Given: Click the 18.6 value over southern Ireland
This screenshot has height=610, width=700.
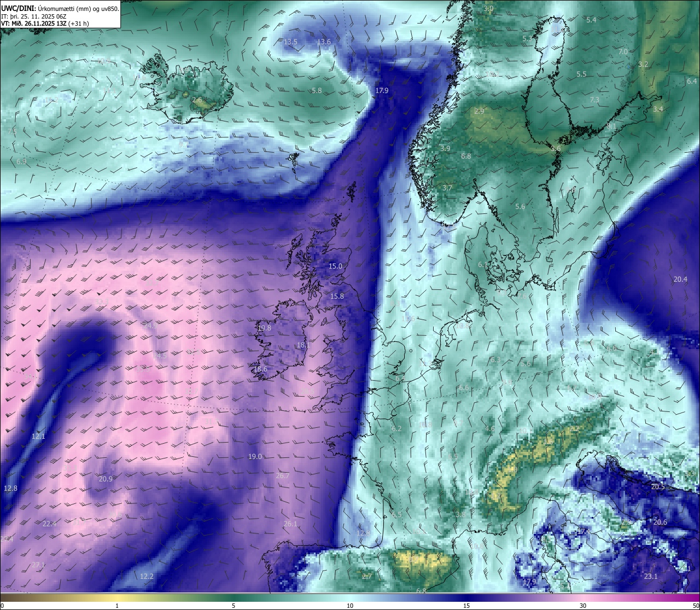Looking at the screenshot, I should tap(260, 369).
